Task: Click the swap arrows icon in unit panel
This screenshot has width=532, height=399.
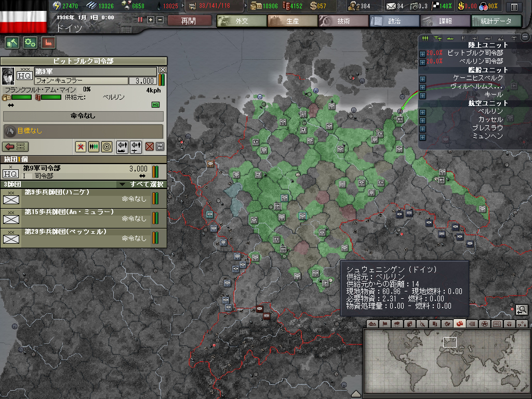Action: [x=160, y=147]
